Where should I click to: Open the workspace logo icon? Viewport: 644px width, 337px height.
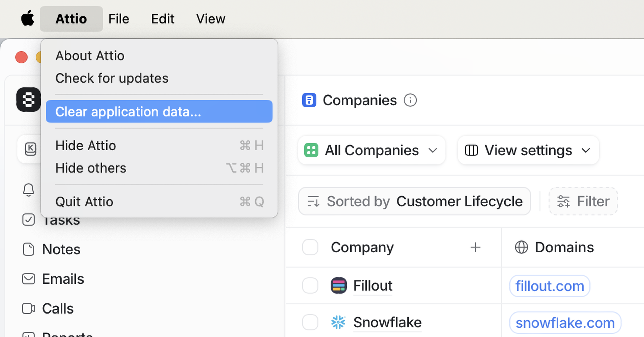[x=29, y=100]
